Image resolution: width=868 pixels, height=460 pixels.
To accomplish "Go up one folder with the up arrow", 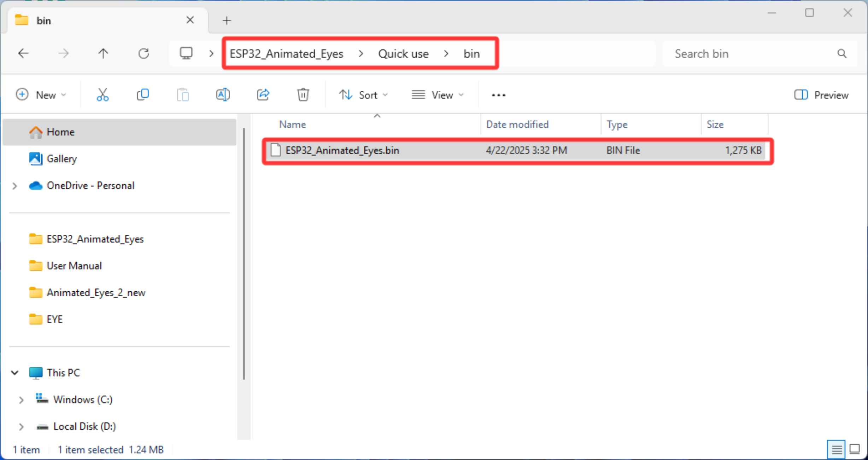I will 103,53.
